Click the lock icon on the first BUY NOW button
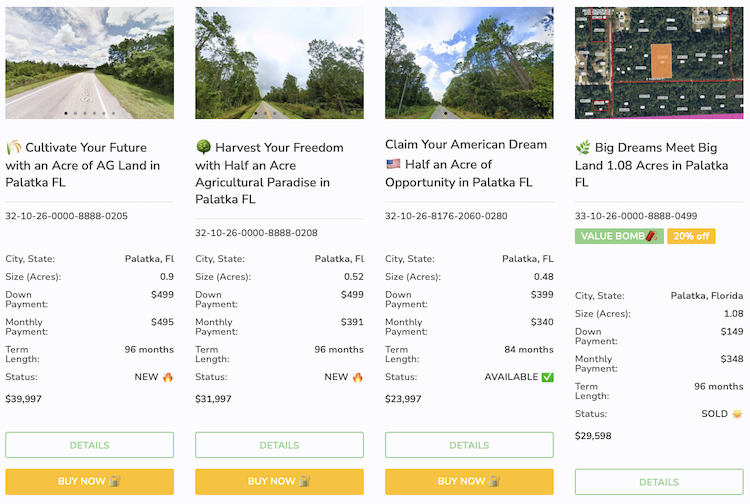The width and height of the screenshot is (750, 504). click(115, 481)
